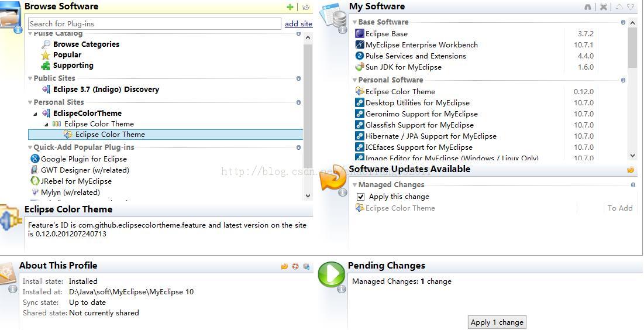Click the My Software scrollbar up arrow
Viewport: 644px width, 330px height.
coord(632,22)
